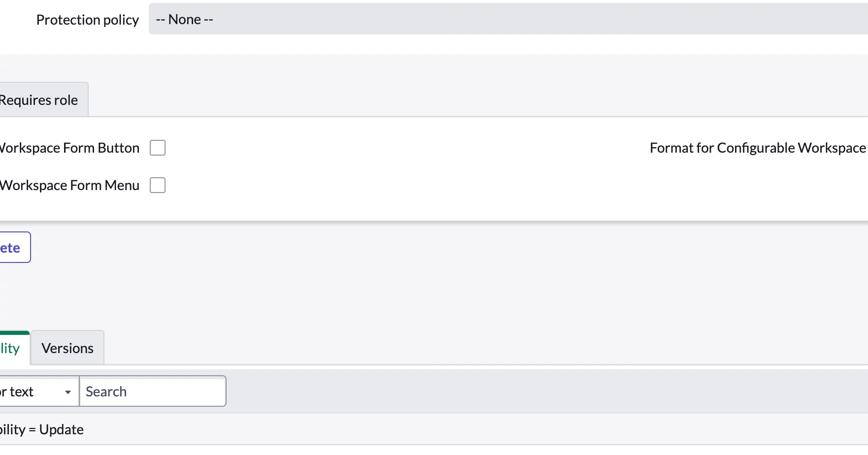This screenshot has height=455, width=868.
Task: Open the Update filter breadcrumb link
Action: pyautogui.click(x=41, y=429)
